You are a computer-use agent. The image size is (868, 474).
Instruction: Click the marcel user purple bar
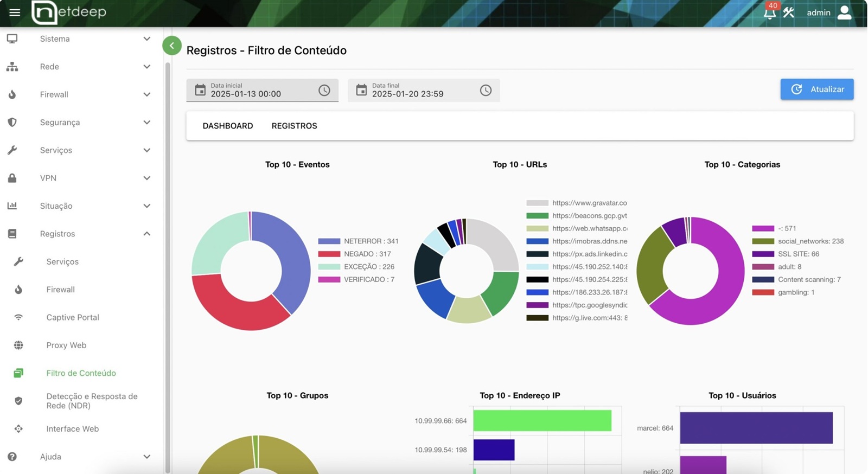point(756,428)
